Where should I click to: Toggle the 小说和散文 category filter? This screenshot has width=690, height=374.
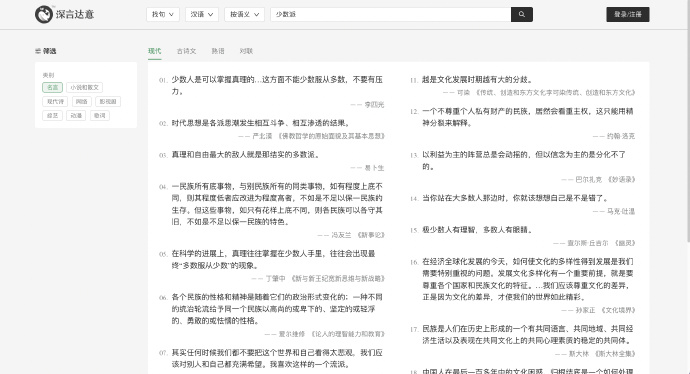pyautogui.click(x=84, y=88)
